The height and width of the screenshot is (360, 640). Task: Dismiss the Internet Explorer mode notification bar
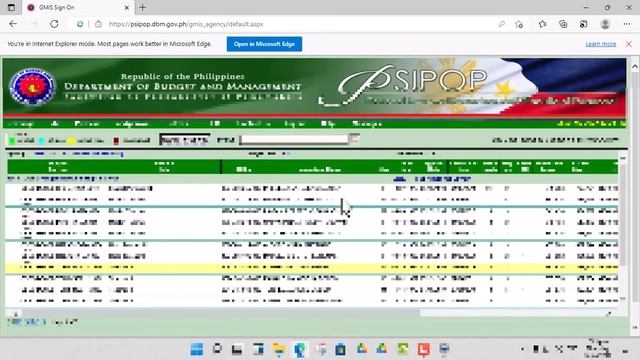pyautogui.click(x=629, y=44)
